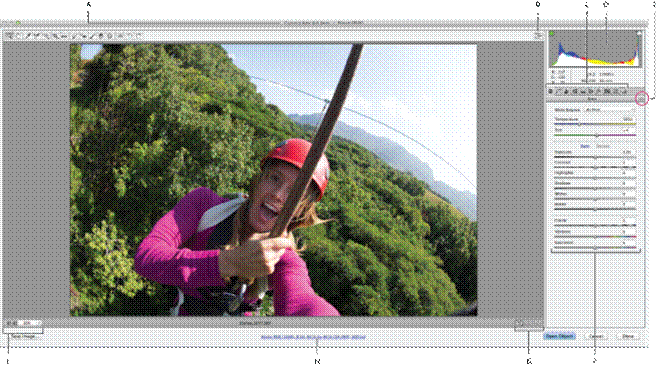This screenshot has height=366, width=657.
Task: Select the Graduated Filter tool
Action: click(x=101, y=36)
